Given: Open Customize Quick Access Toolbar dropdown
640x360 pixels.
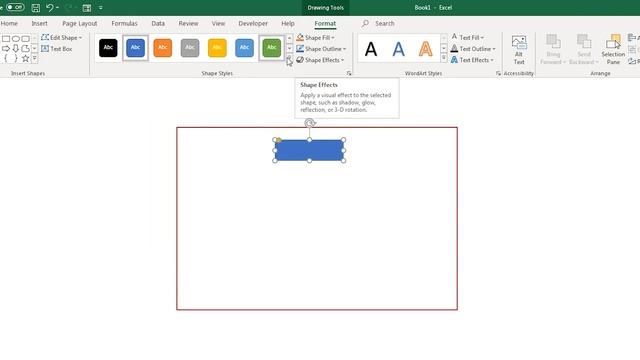Looking at the screenshot, I should click(101, 8).
